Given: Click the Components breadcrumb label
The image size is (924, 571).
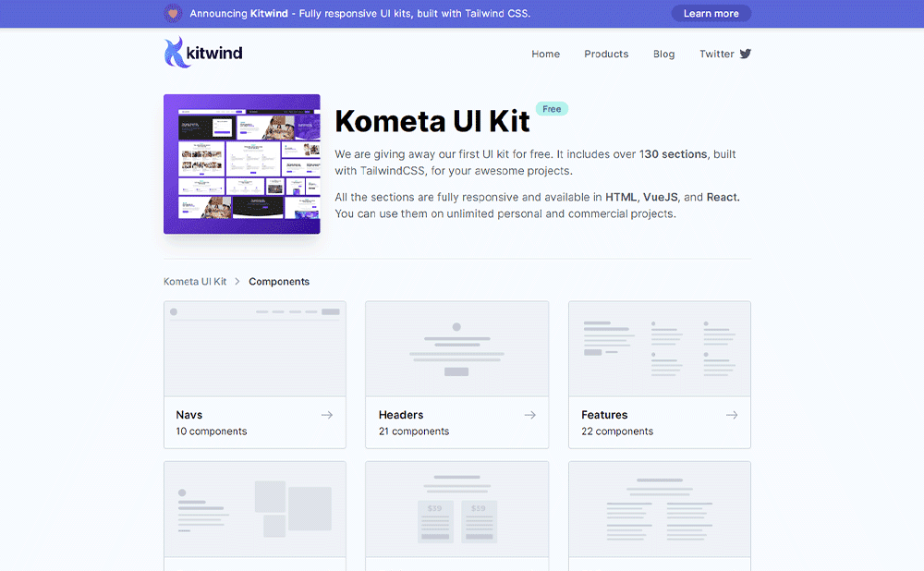Looking at the screenshot, I should tap(279, 281).
